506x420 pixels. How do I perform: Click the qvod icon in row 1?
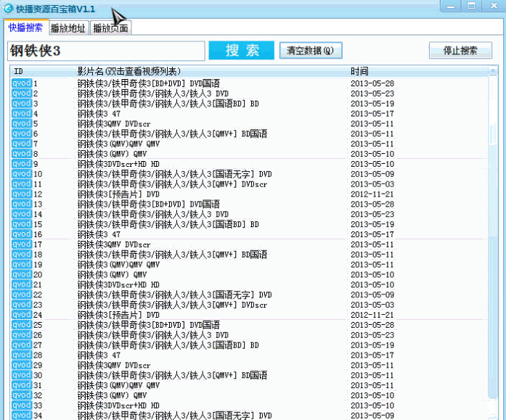22,83
